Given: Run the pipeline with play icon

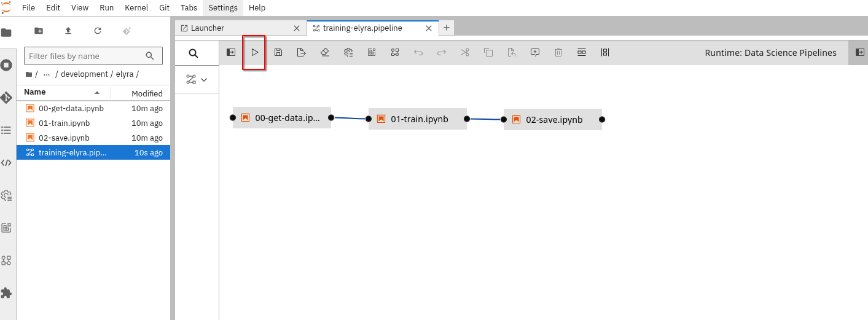Looking at the screenshot, I should click(x=254, y=53).
